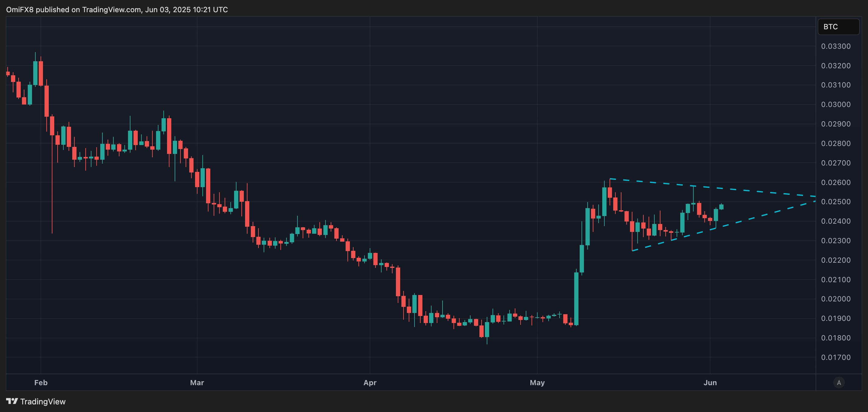The width and height of the screenshot is (868, 412).
Task: Click the long-wick red candle in early February
Action: [x=52, y=126]
